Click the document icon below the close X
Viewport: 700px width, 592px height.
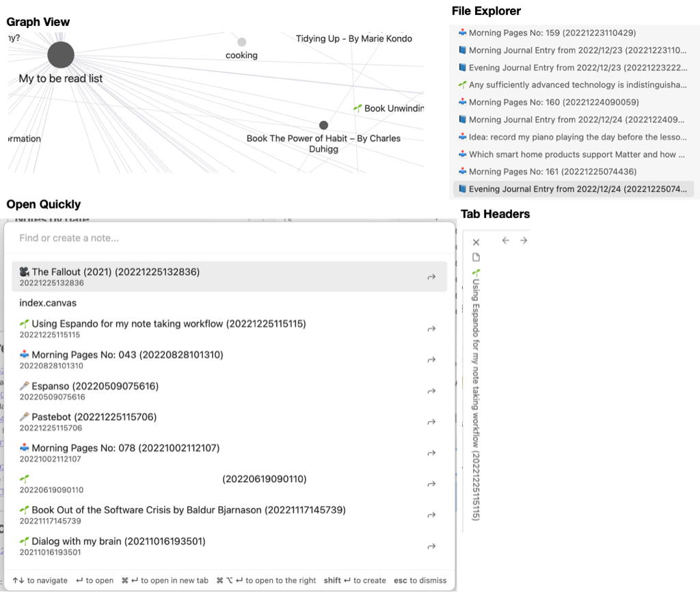pyautogui.click(x=476, y=258)
